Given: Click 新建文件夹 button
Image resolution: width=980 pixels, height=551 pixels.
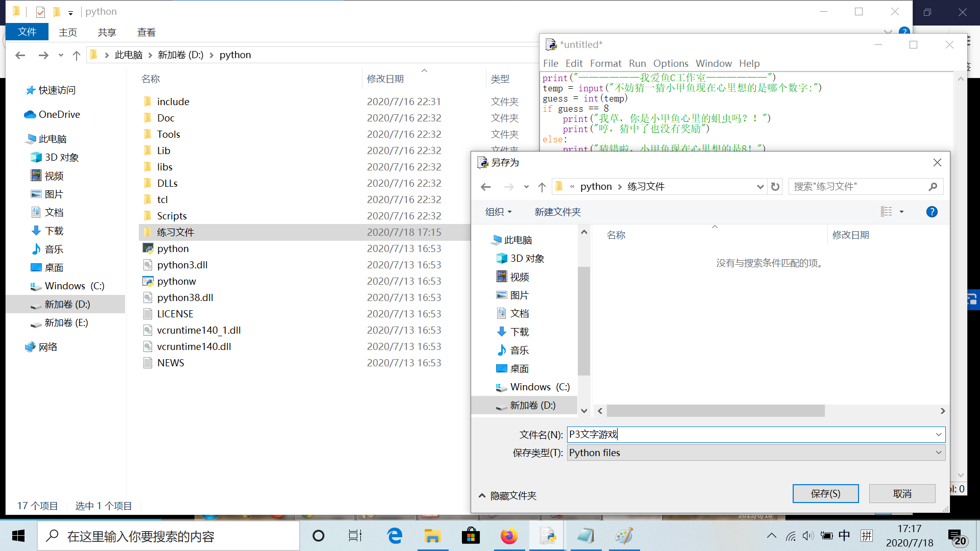Looking at the screenshot, I should coord(557,212).
